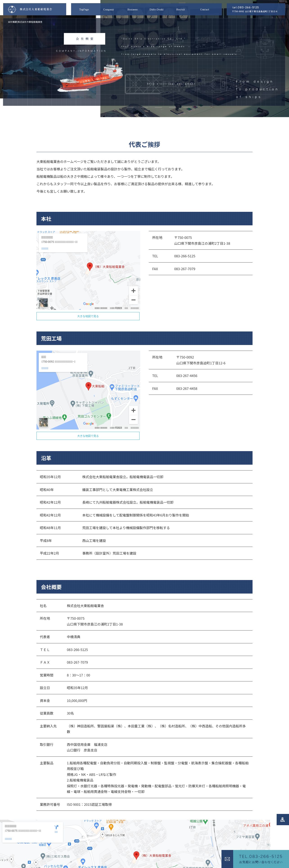This screenshot has height=868, width=289.
Task: Switch 本社 map to satellite thumbnail
Action: 43,302
